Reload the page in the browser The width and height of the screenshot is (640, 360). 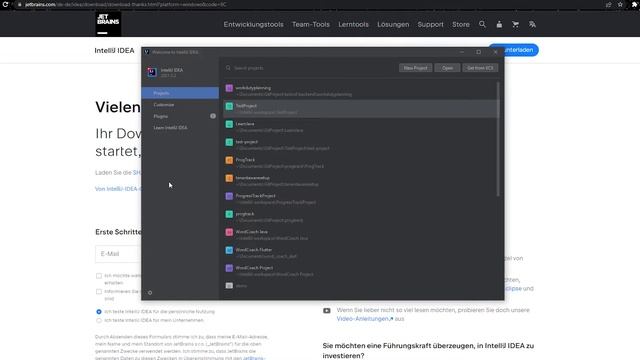[x=5, y=4]
